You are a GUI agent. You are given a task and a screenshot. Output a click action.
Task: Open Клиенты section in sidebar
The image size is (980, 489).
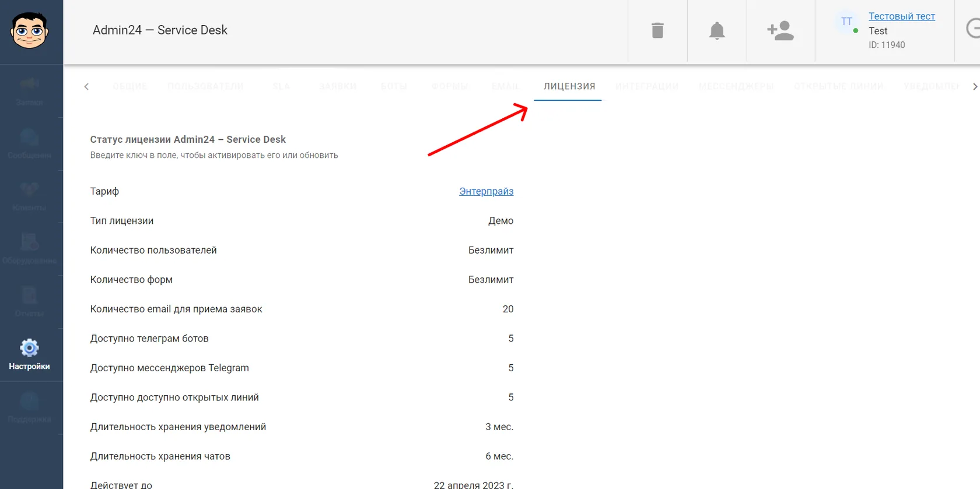point(29,196)
